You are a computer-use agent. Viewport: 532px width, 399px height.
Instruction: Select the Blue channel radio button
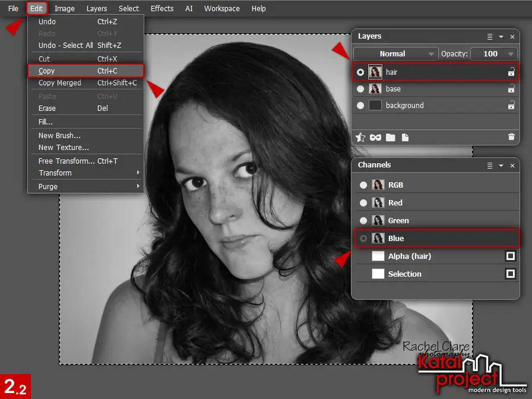pos(363,238)
